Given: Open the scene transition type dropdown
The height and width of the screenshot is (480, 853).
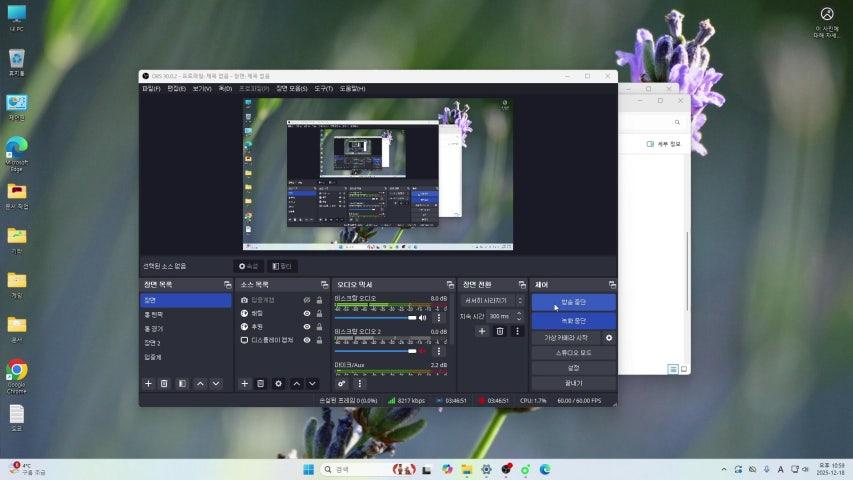Looking at the screenshot, I should point(491,300).
